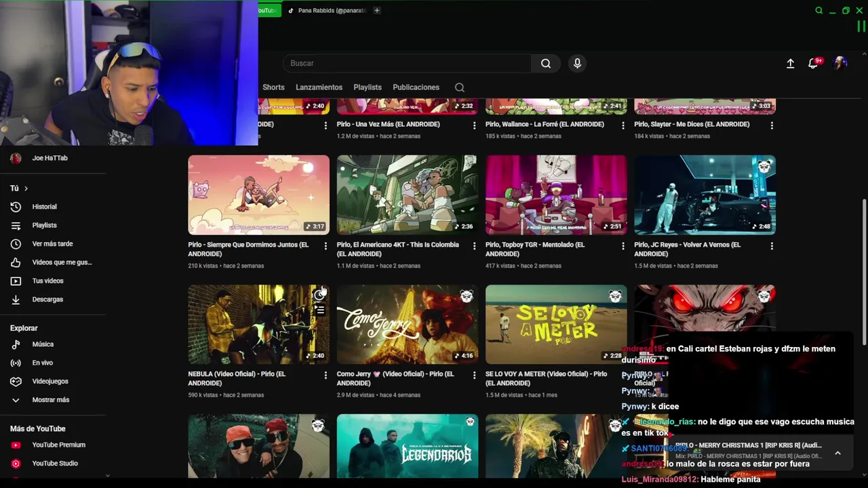Open options for Una Vez Más video
Screen dimensions: 868x488
coord(474,125)
